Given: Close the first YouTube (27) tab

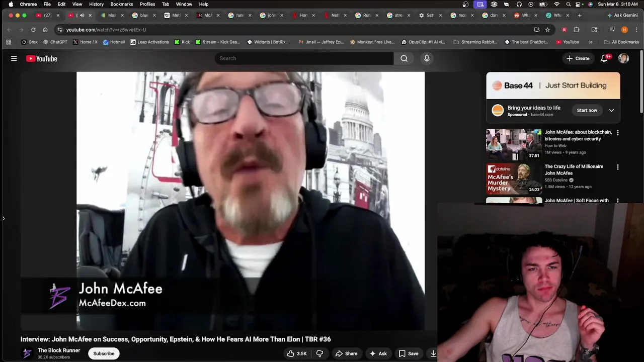Looking at the screenshot, I should coord(58,15).
